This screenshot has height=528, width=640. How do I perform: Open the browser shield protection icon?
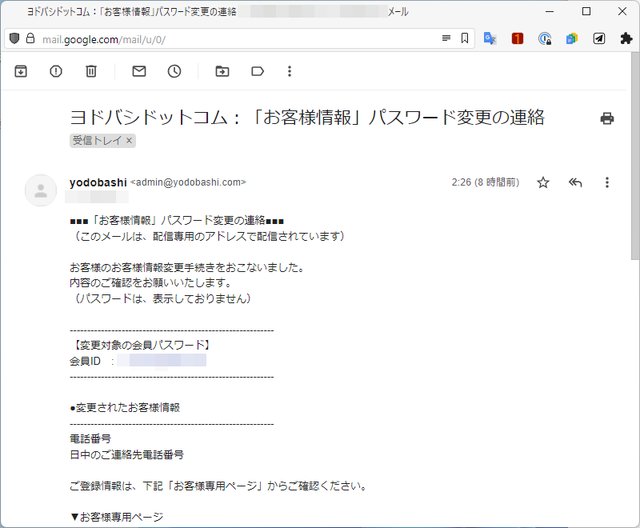coord(14,39)
